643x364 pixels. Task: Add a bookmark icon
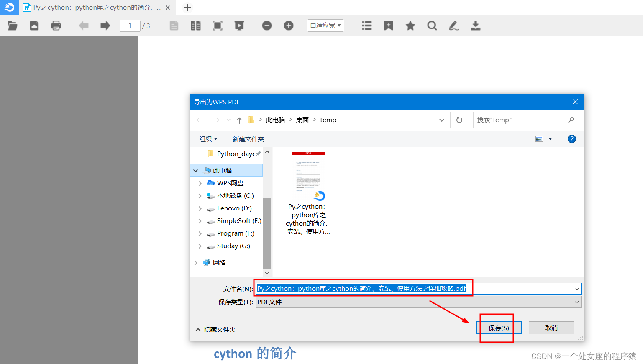point(389,26)
